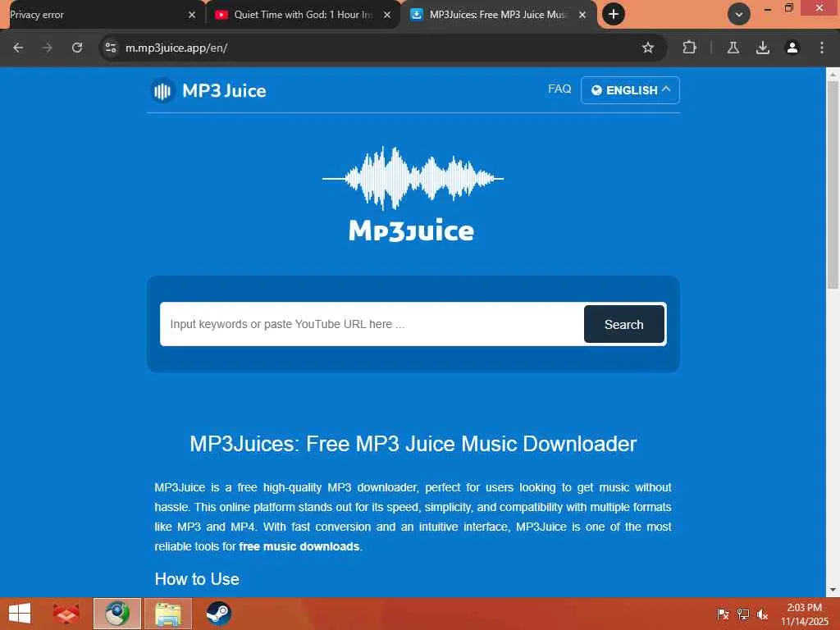The height and width of the screenshot is (630, 840).
Task: Close the MP3Juices tab
Action: coord(582,15)
